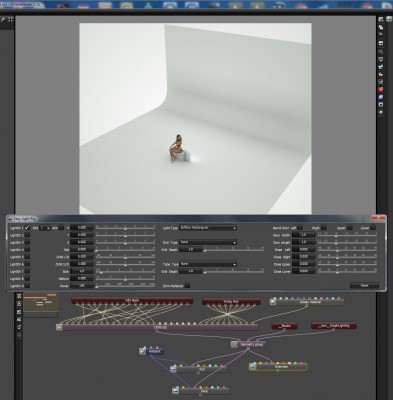This screenshot has width=393, height=400.
Task: Click the icon on the Full node
Action: [x=173, y=369]
